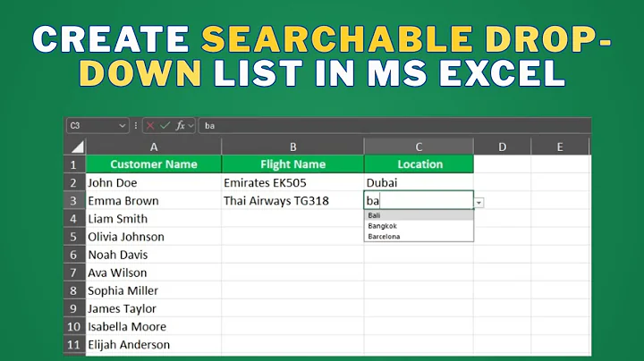Viewport: 644px width, 361px height.
Task: Select row 8 header
Action: (x=74, y=290)
